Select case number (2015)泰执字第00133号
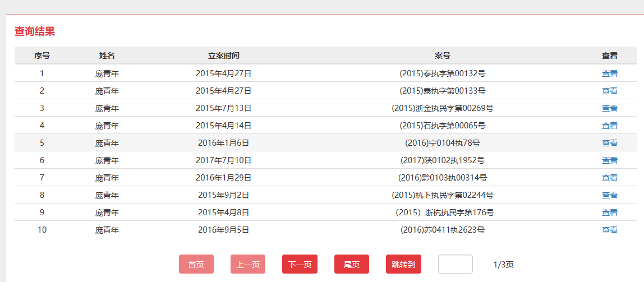The height and width of the screenshot is (282, 644). [443, 91]
